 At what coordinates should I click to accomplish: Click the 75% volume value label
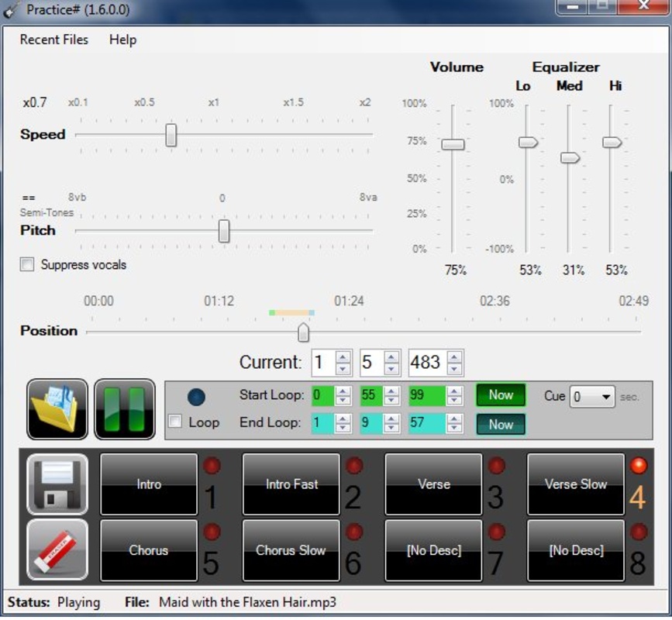455,270
